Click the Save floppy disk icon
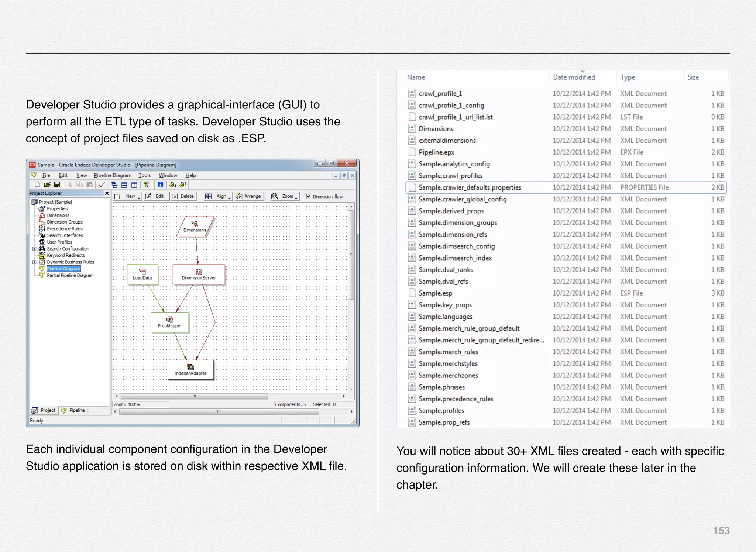 (57, 184)
